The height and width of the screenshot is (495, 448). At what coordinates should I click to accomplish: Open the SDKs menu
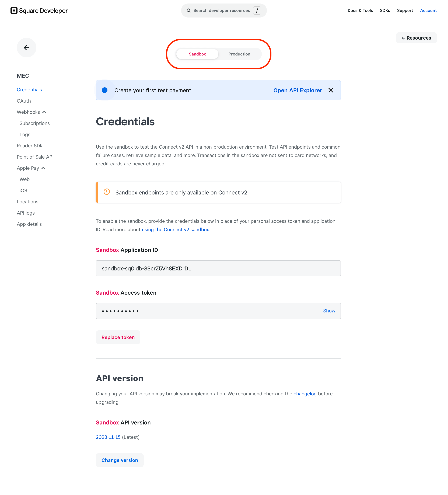pyautogui.click(x=385, y=11)
